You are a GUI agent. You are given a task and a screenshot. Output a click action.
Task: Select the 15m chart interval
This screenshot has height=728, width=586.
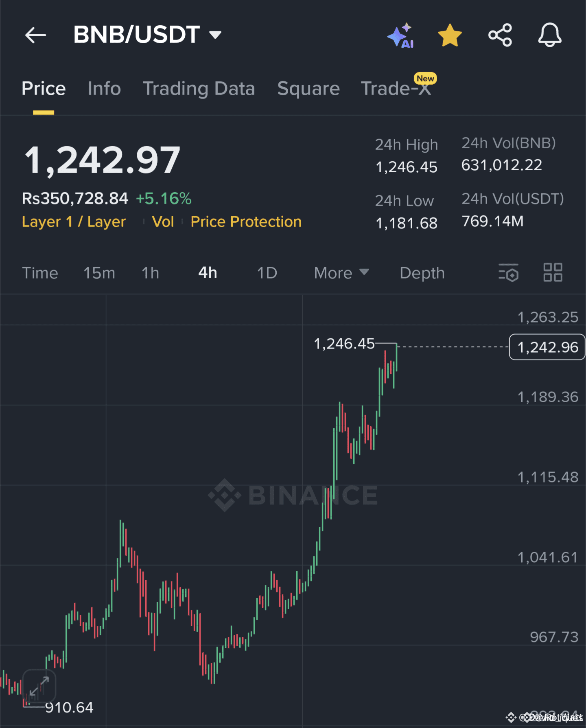tap(99, 273)
